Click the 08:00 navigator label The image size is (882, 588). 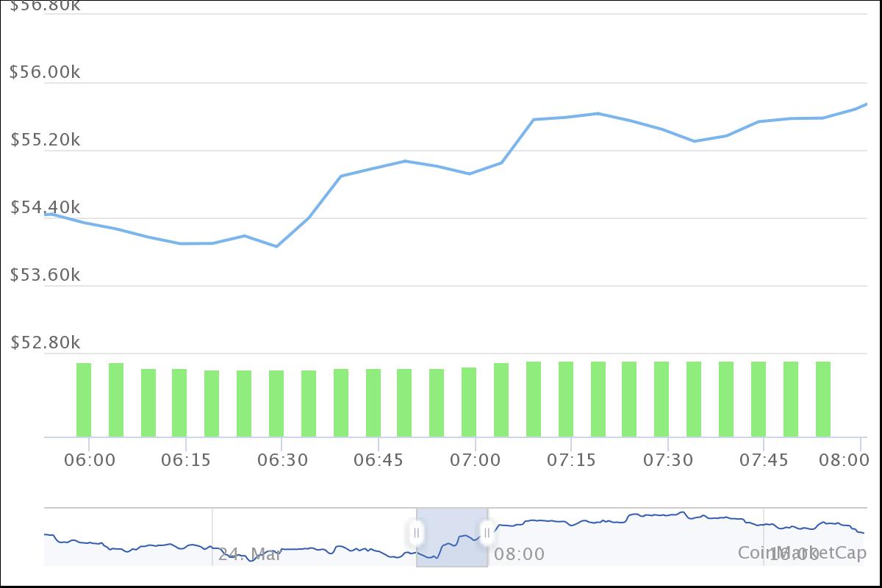tap(519, 555)
